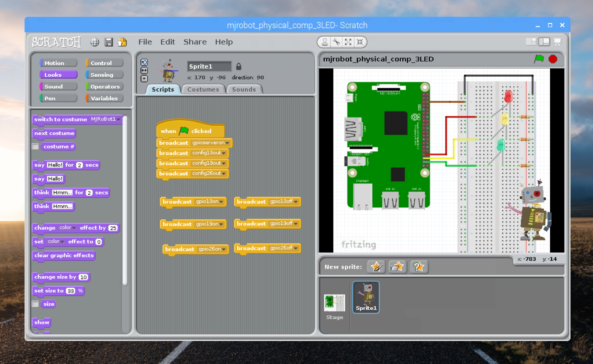
Task: Enable the size stage monitor checkbox
Action: [35, 304]
